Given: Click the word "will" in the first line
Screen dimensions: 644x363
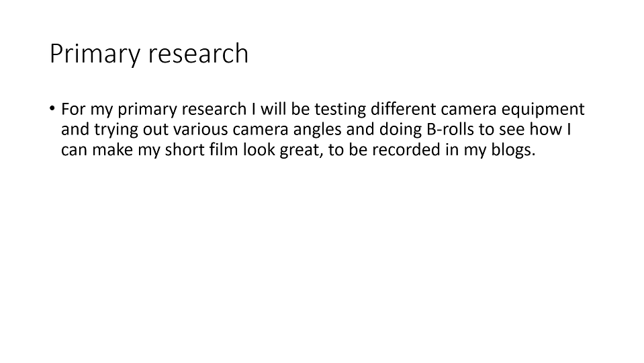Looking at the screenshot, I should (273, 109).
